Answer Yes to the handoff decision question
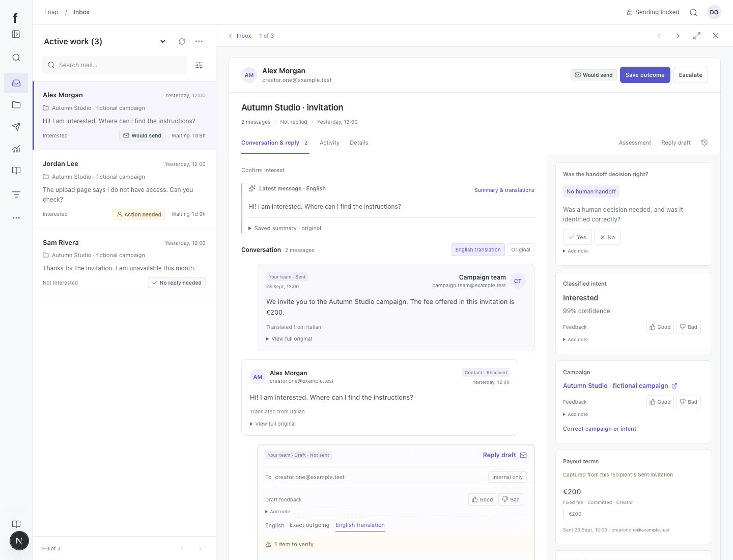This screenshot has width=733, height=560. coord(577,237)
